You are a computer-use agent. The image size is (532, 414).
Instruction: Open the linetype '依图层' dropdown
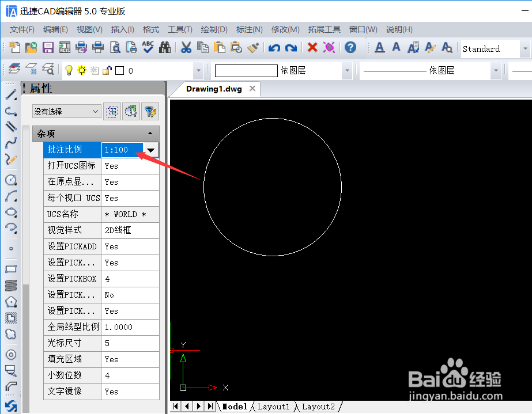(496, 70)
